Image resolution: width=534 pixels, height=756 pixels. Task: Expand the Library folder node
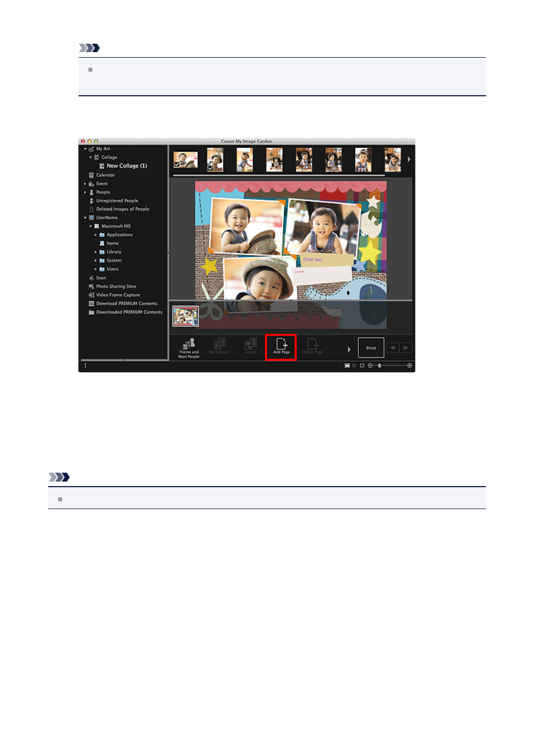[x=96, y=252]
